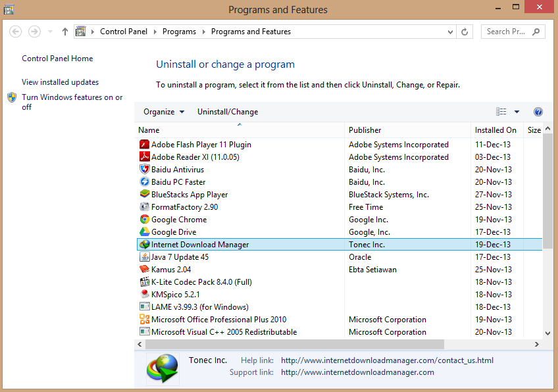Click the horizontal scrollbar thumb
This screenshot has width=558, height=392.
click(x=295, y=345)
